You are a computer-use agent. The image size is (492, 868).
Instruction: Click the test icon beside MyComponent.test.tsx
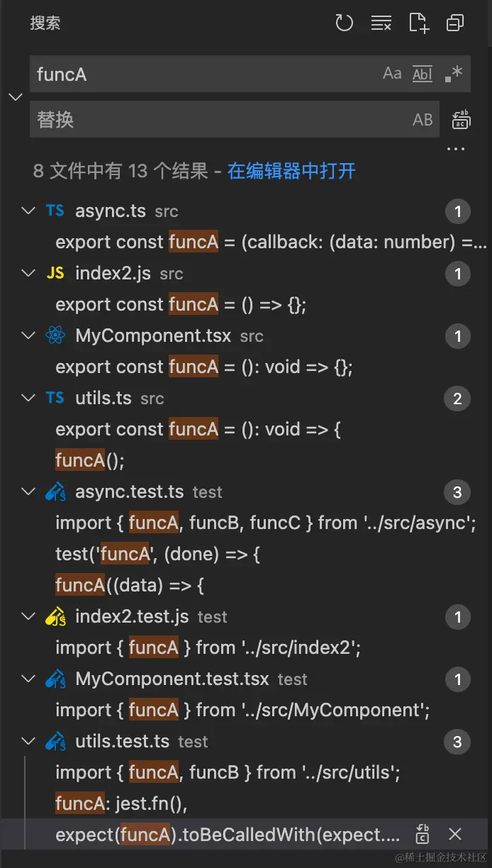tap(55, 679)
